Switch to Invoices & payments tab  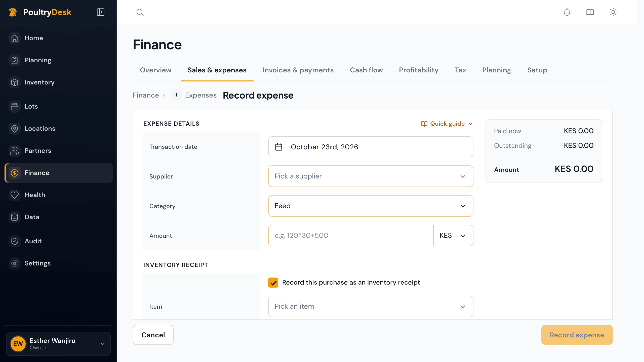pos(298,70)
